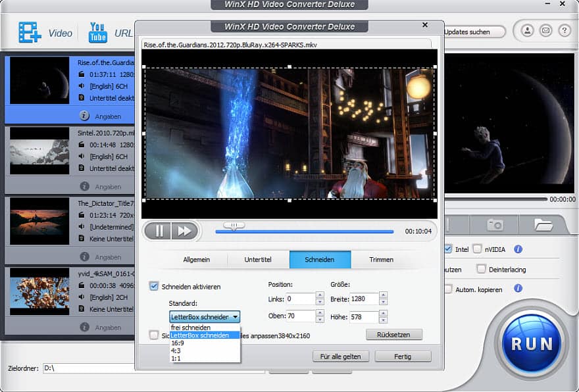Open Angaben info for The_Dictator
Screen dimensions: 579x392
click(85, 257)
